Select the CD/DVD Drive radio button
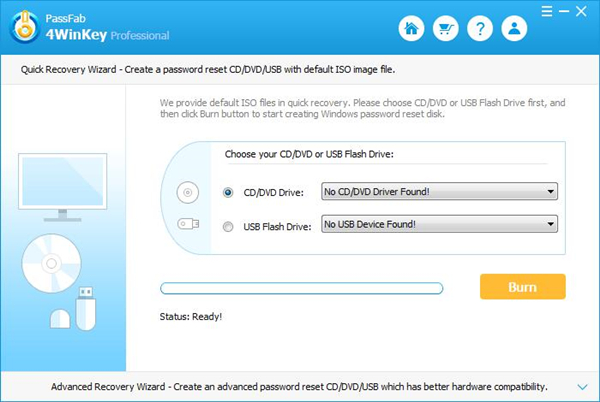Image resolution: width=600 pixels, height=402 pixels. pyautogui.click(x=229, y=192)
